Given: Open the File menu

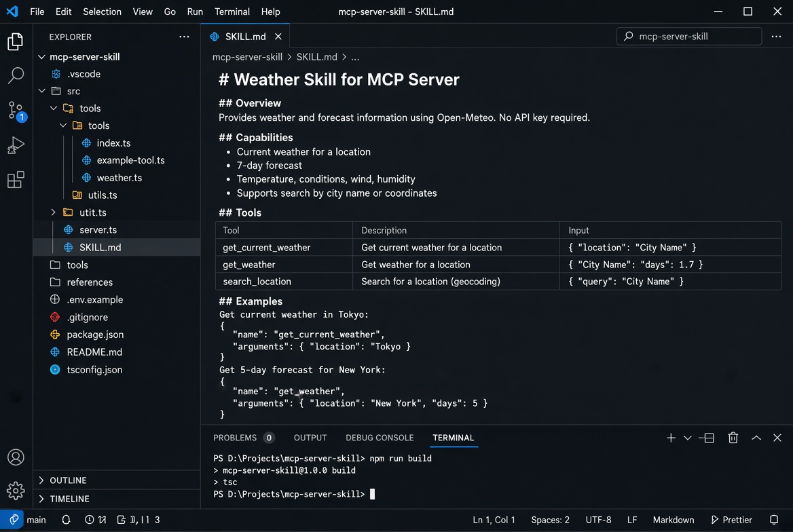Looking at the screenshot, I should pos(37,12).
